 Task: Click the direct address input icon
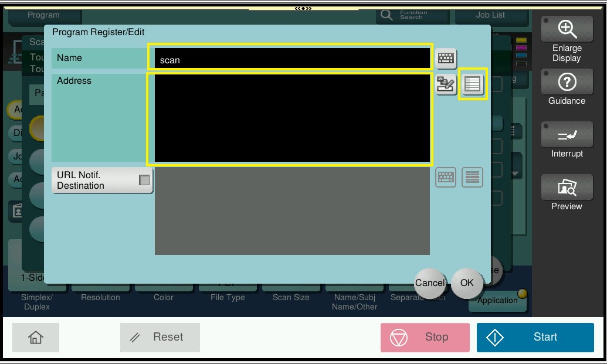tap(446, 85)
